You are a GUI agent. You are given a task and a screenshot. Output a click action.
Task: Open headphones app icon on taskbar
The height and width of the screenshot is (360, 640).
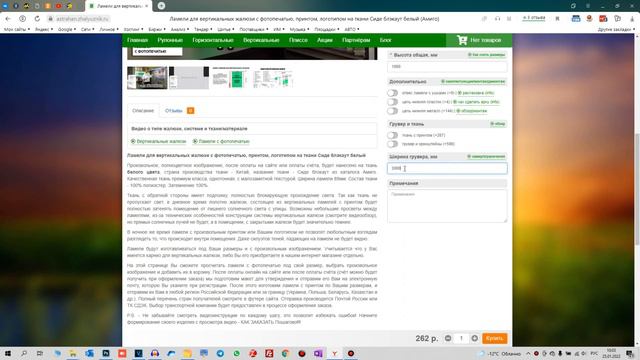coord(155,353)
